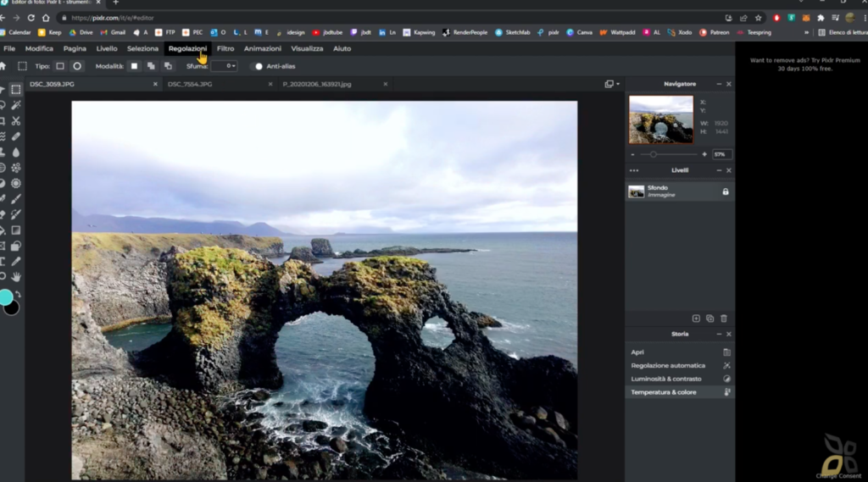868x482 pixels.
Task: Open the Regolazioni menu
Action: coord(187,48)
